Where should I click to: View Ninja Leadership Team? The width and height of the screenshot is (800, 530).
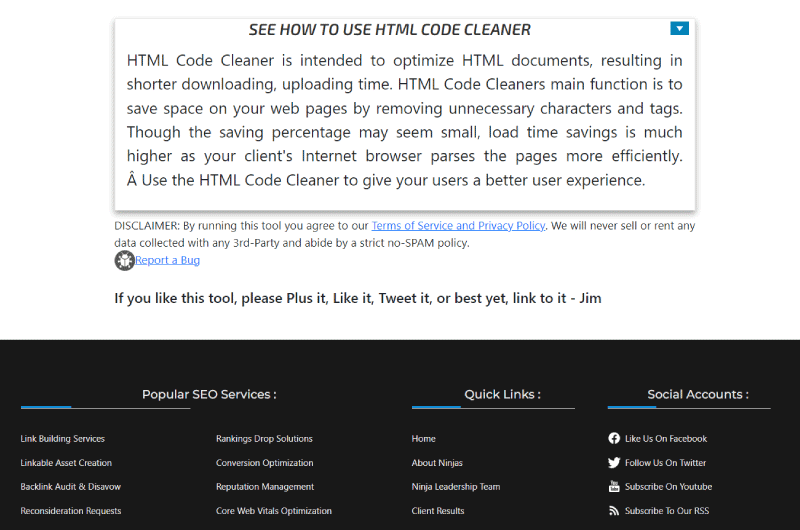coord(456,487)
